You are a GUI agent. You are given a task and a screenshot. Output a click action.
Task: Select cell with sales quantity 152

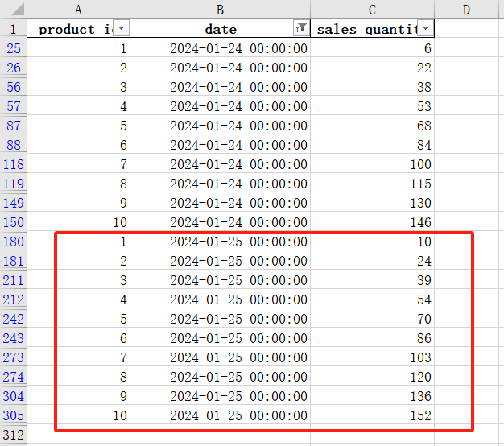click(x=372, y=415)
